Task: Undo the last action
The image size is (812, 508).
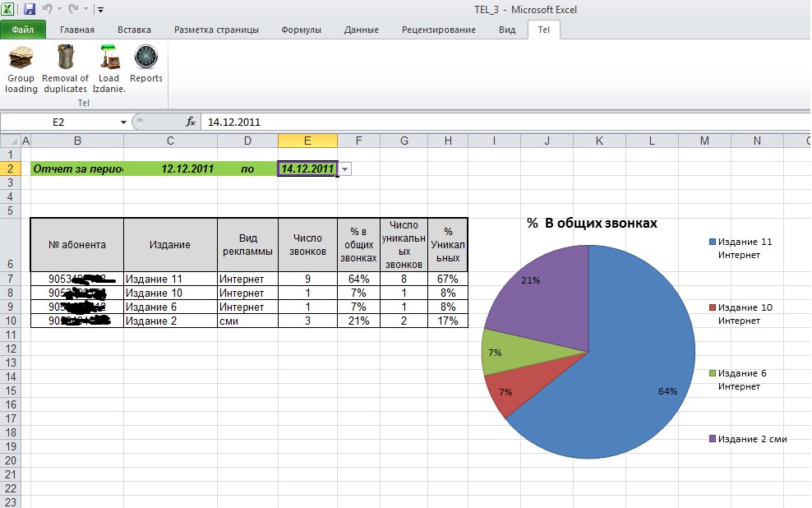Action: (x=47, y=9)
